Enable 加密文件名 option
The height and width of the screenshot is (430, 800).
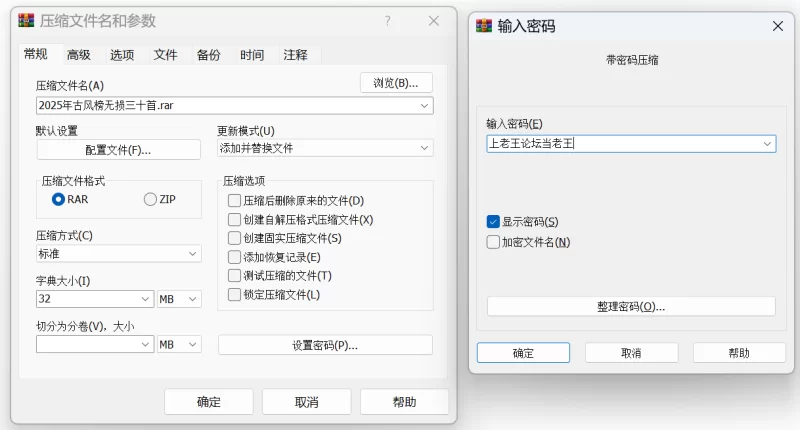click(x=493, y=242)
